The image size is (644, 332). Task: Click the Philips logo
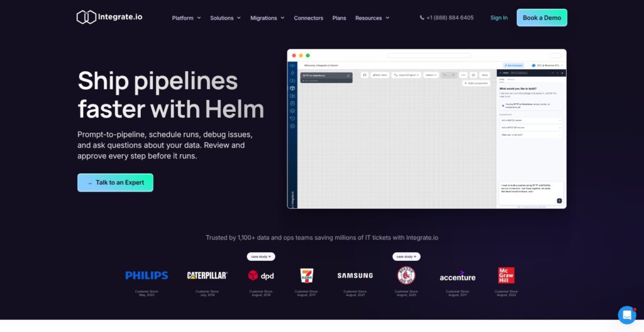tap(147, 275)
